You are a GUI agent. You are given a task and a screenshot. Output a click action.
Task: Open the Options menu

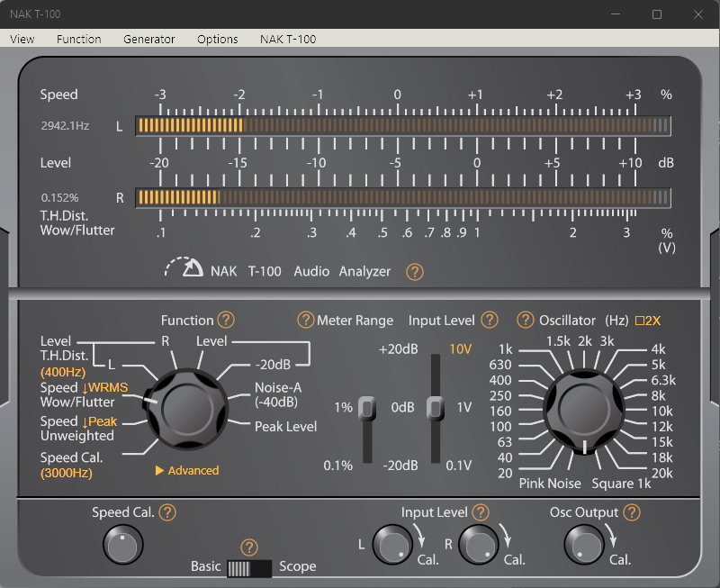(218, 39)
